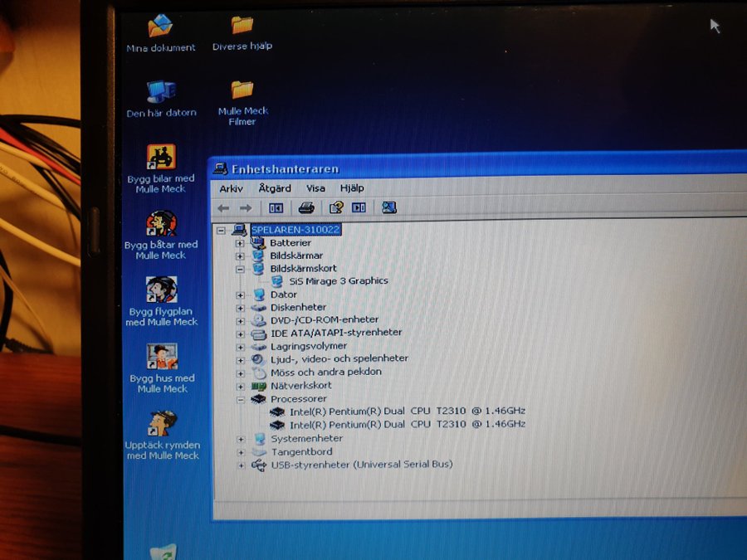Screen dimensions: 747x560
Task: Select the SPELAREN-310022 root computer node
Action: point(295,229)
